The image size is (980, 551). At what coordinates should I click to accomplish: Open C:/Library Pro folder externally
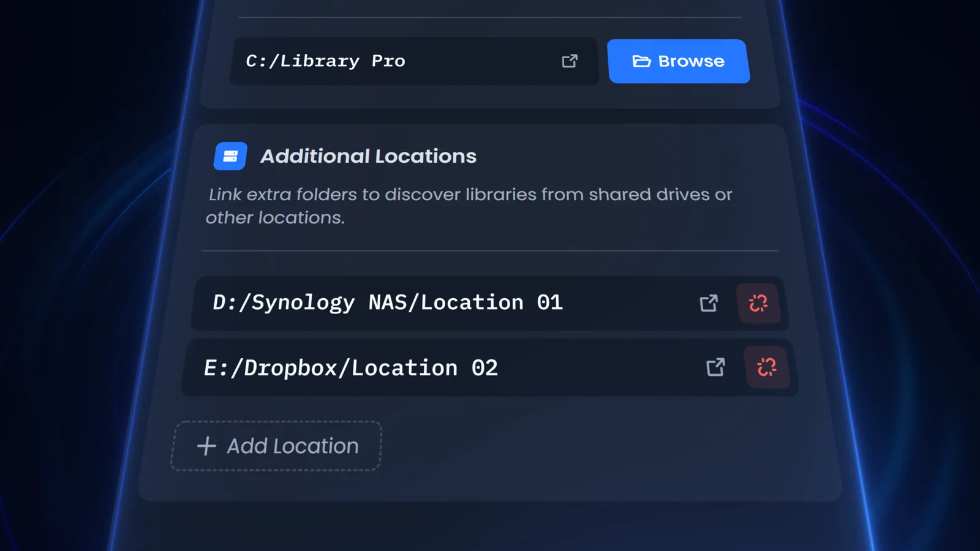tap(570, 61)
